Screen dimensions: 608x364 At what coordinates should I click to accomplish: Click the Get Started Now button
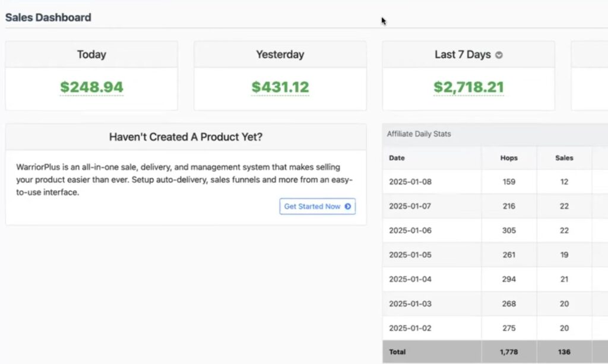(x=317, y=207)
